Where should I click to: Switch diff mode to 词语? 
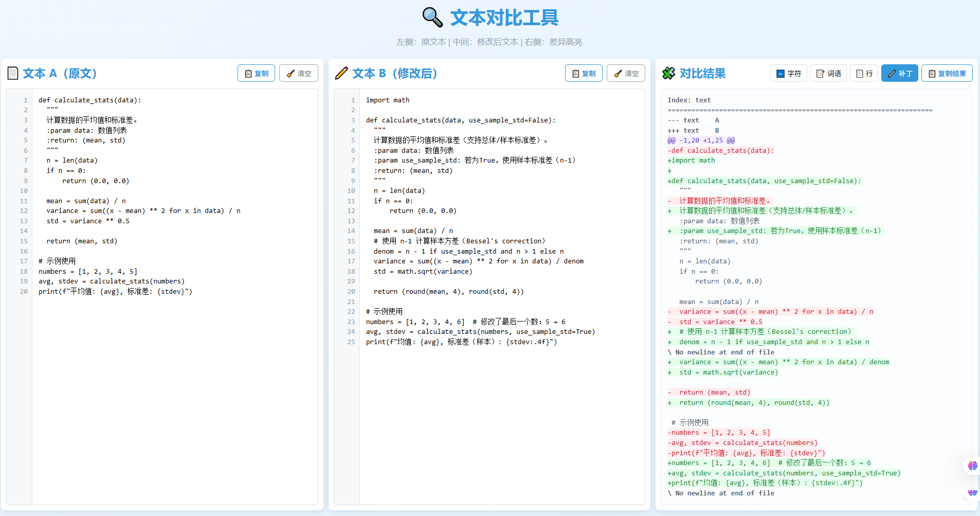point(829,74)
